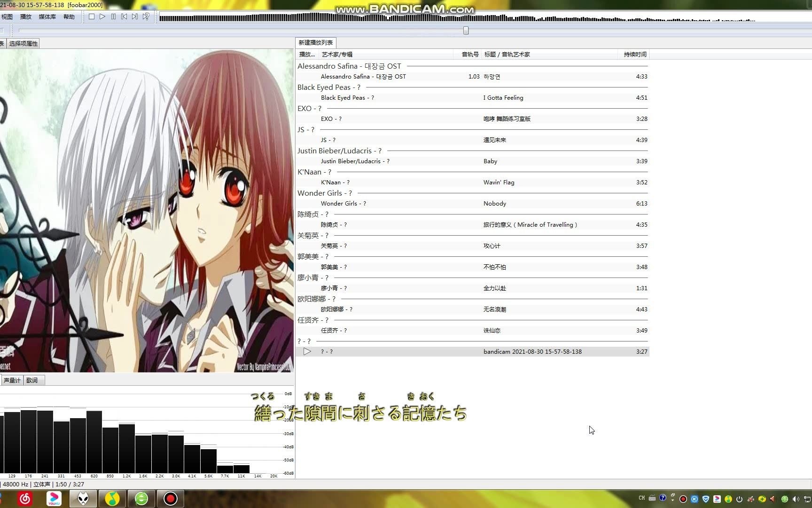
Task: Click the on-screen keyboard tray icon
Action: point(652,498)
